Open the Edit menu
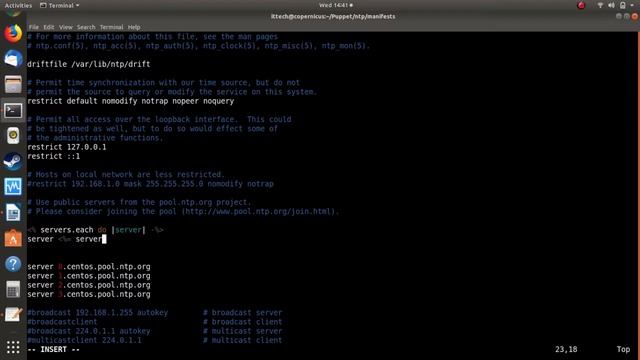This screenshot has width=640, height=360. coord(49,27)
